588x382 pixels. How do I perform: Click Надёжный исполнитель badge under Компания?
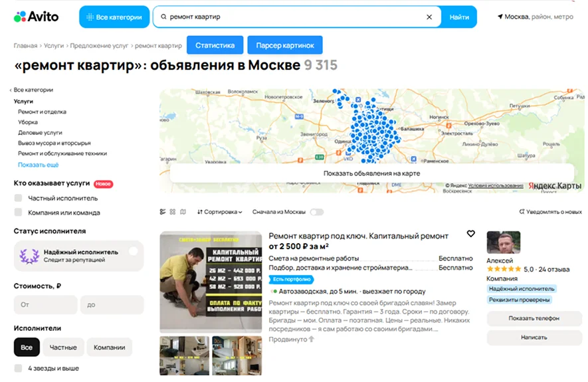[x=522, y=288]
